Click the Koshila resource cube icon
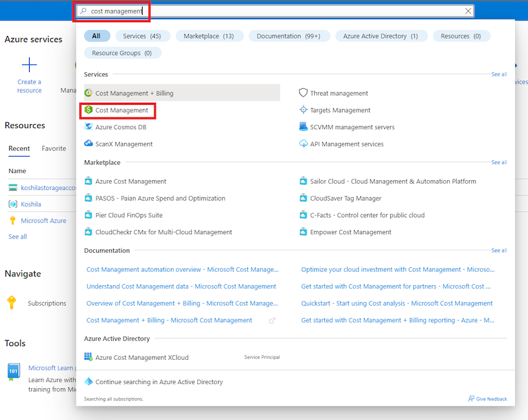This screenshot has width=528, height=420. point(13,204)
